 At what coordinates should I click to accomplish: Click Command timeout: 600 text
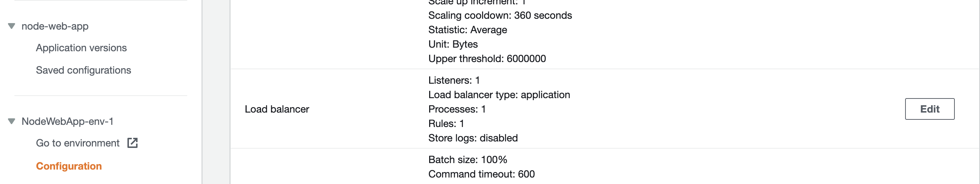(x=481, y=175)
